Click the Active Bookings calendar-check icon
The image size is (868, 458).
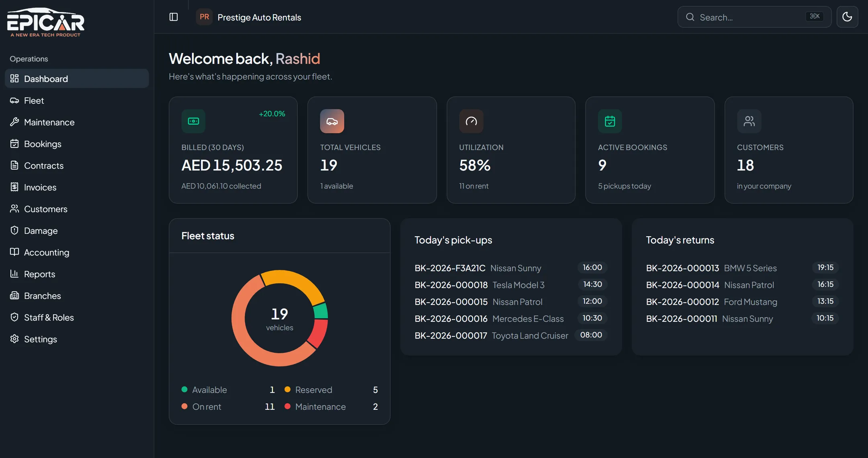(x=610, y=121)
